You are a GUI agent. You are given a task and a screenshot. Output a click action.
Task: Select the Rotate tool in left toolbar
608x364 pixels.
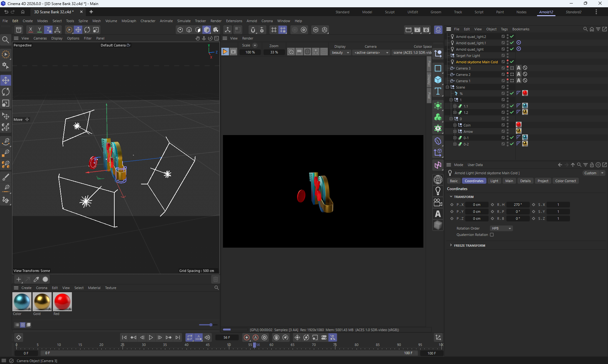pos(6,92)
